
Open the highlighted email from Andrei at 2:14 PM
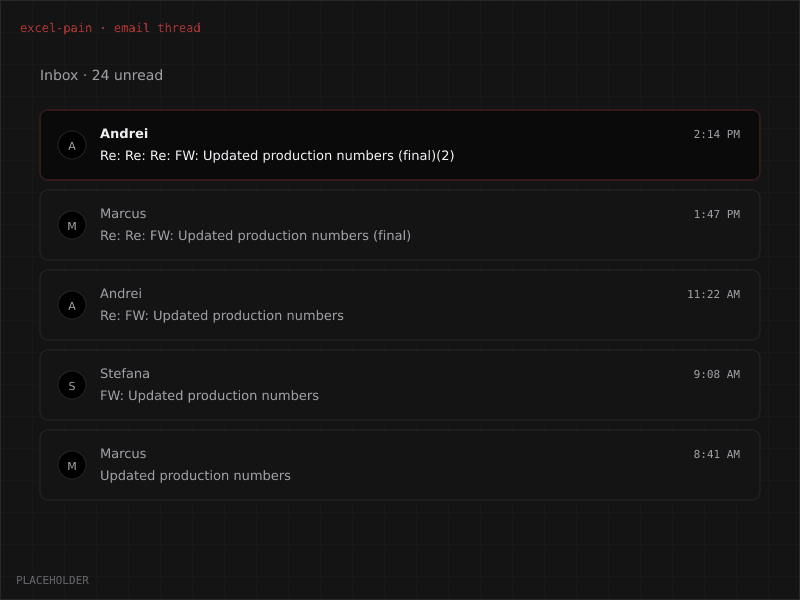(x=400, y=145)
